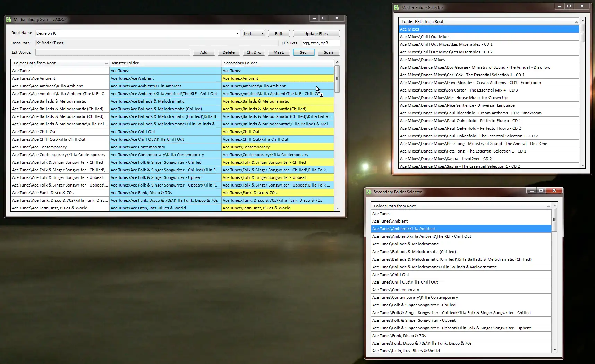This screenshot has height=364, width=595.
Task: Select Carl Cox - Essential Selection row
Action: [x=489, y=75]
